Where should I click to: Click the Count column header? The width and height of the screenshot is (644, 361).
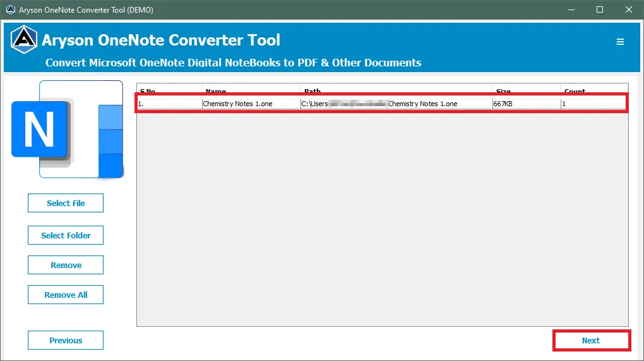(x=594, y=89)
